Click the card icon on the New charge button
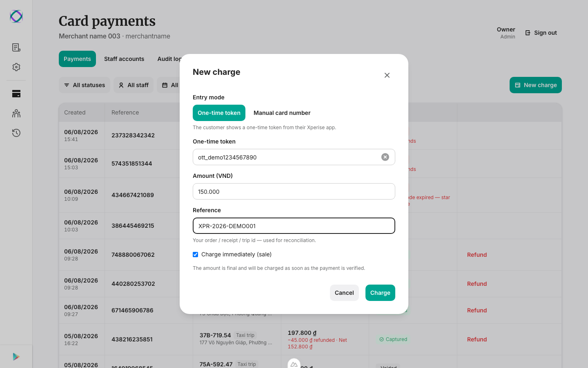Image resolution: width=588 pixels, height=368 pixels. 517,85
